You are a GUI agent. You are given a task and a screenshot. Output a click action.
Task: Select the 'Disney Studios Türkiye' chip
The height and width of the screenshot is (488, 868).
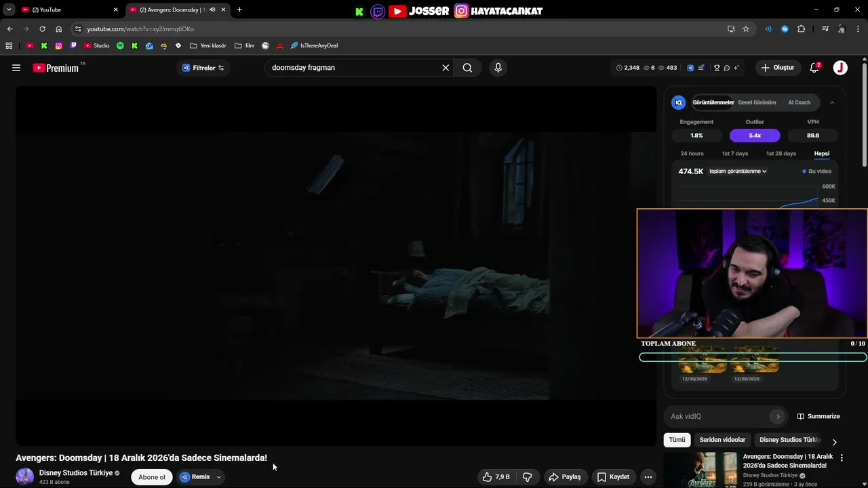[790, 440]
